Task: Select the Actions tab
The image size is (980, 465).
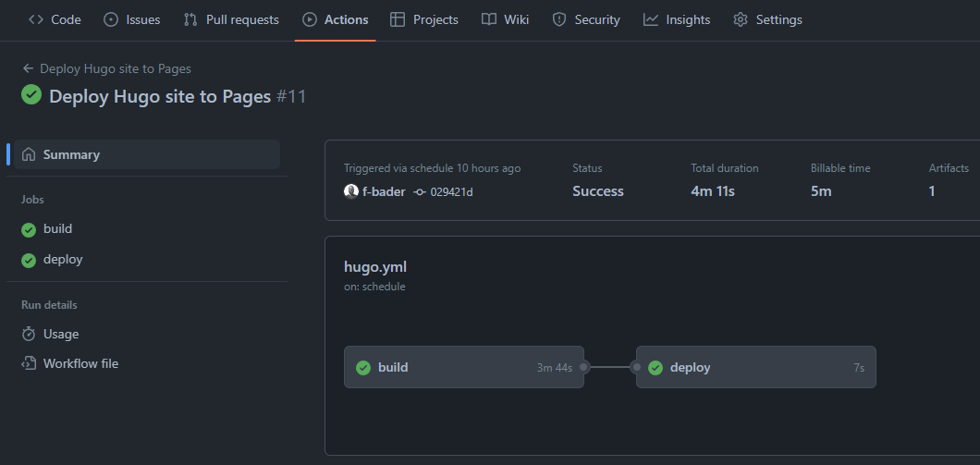Action: coord(335,20)
